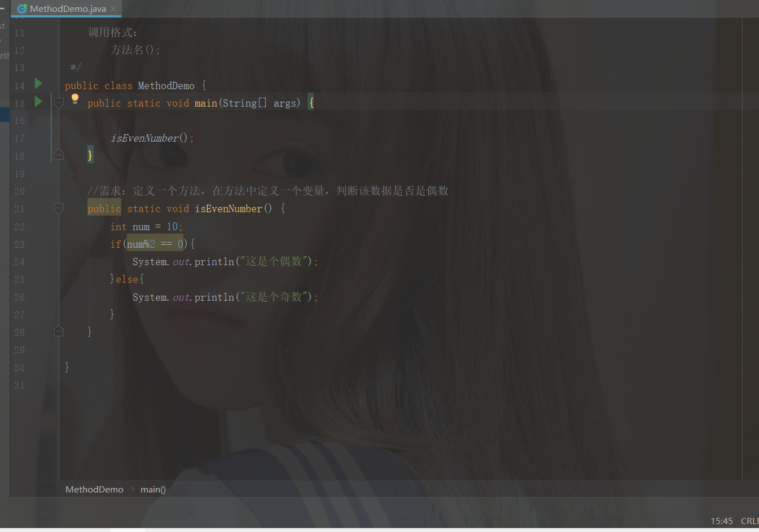Viewport: 759px width, 532px height.
Task: Click the highlighted opening brace on line 15
Action: click(x=311, y=103)
